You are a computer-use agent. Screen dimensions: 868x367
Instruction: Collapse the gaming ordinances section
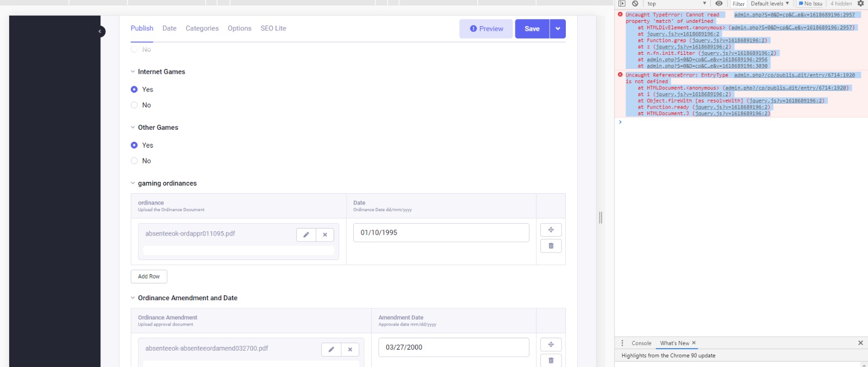[x=133, y=184]
